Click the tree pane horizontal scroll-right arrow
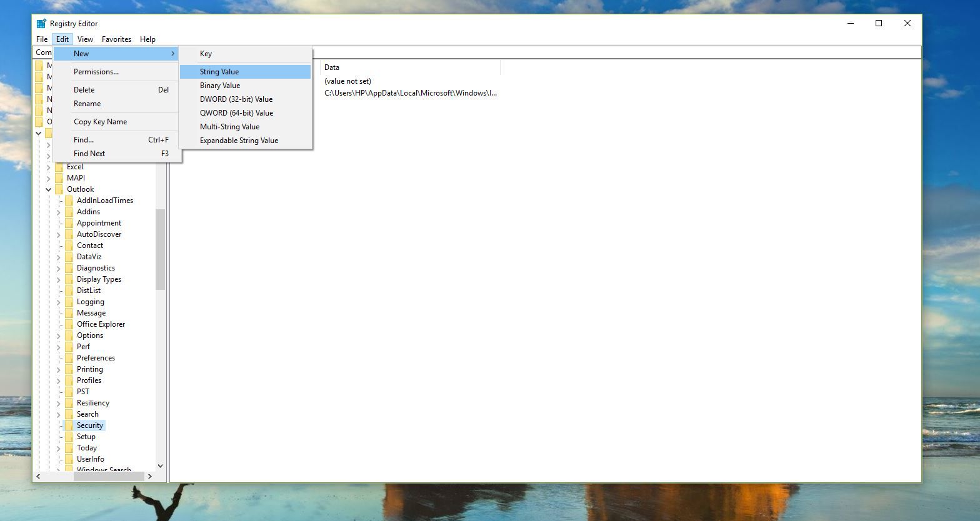The height and width of the screenshot is (521, 980). 149,476
